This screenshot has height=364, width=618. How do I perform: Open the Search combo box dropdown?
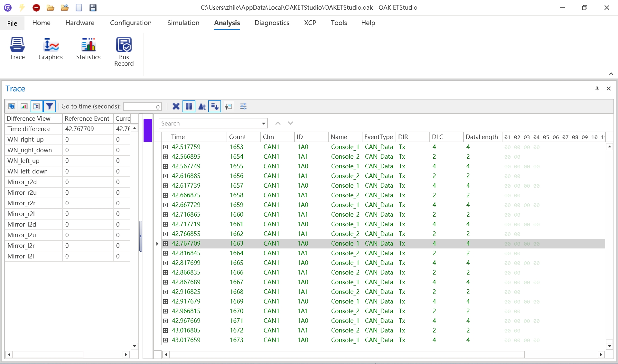coord(264,124)
